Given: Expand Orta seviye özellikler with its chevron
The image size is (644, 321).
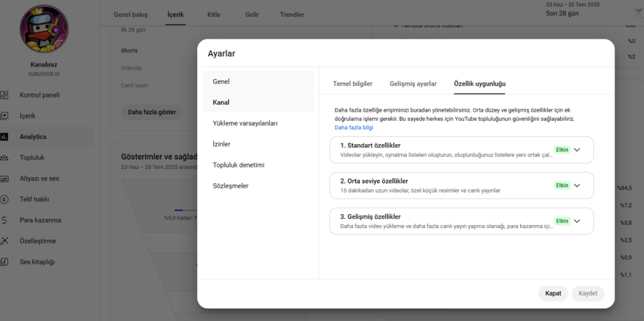Looking at the screenshot, I should pyautogui.click(x=577, y=185).
